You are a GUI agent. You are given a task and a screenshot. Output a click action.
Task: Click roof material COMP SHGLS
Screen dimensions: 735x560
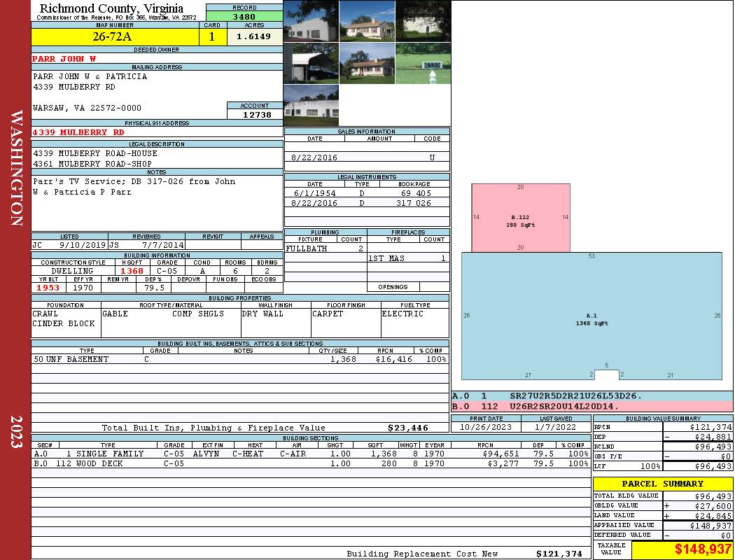[x=198, y=314]
